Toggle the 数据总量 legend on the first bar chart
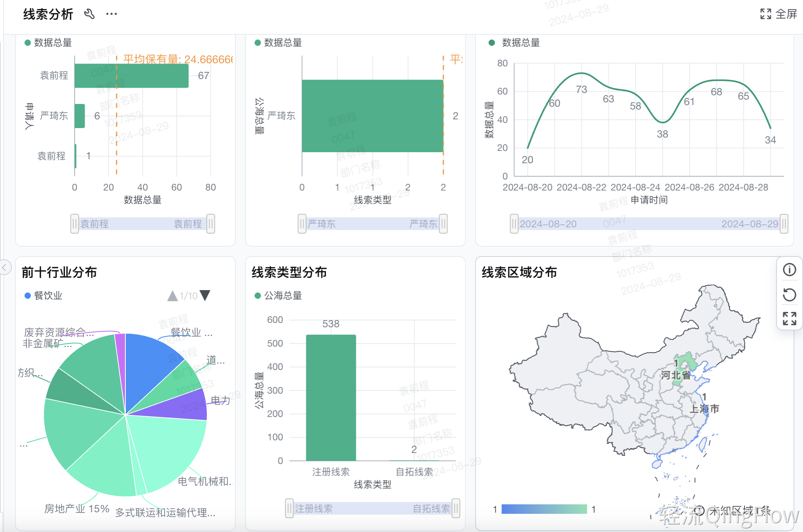The width and height of the screenshot is (803, 532). point(48,43)
